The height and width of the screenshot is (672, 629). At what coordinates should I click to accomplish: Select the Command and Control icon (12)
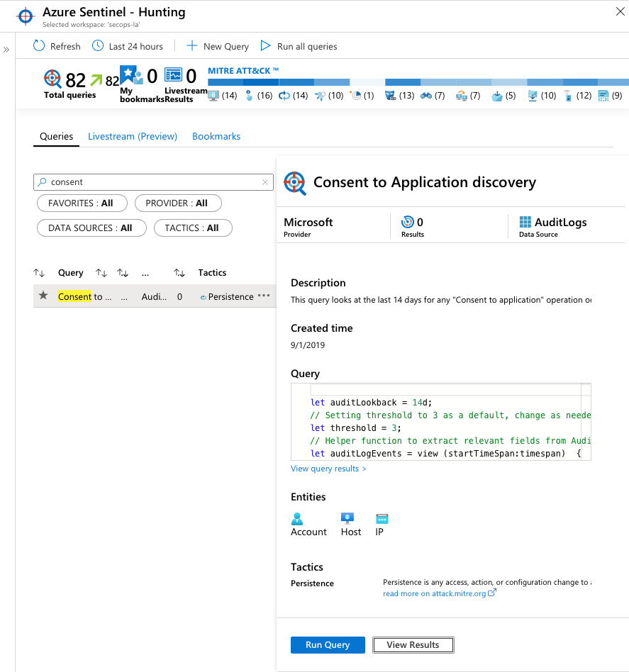point(568,96)
